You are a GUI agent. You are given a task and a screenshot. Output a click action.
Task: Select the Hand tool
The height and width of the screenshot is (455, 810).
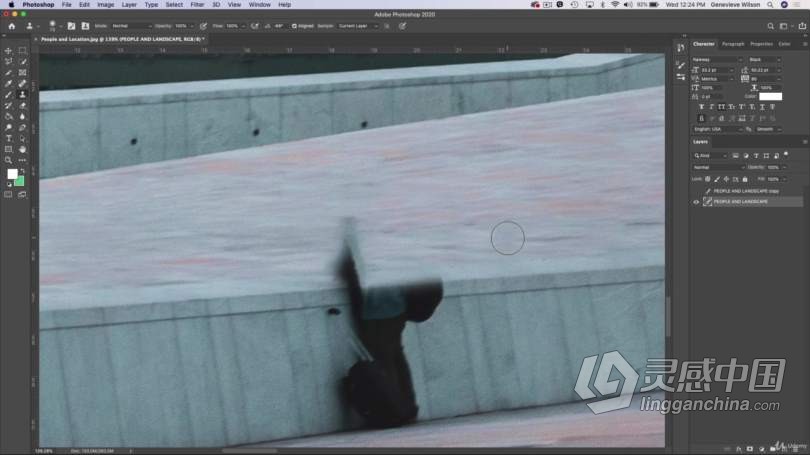pyautogui.click(x=22, y=149)
